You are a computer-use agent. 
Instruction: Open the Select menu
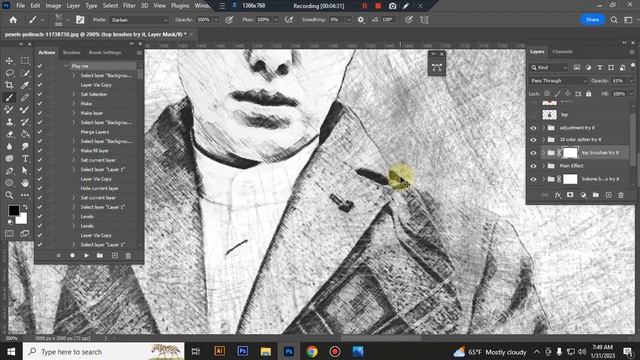tap(110, 6)
